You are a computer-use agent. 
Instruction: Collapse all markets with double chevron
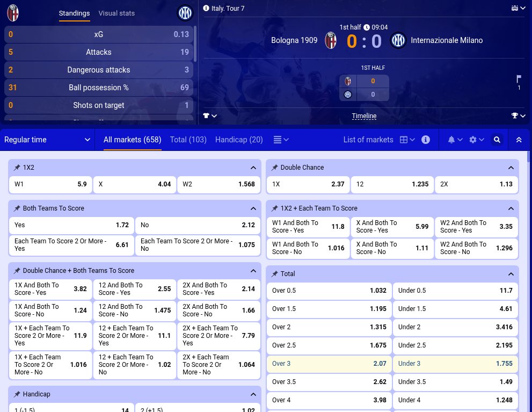click(519, 140)
